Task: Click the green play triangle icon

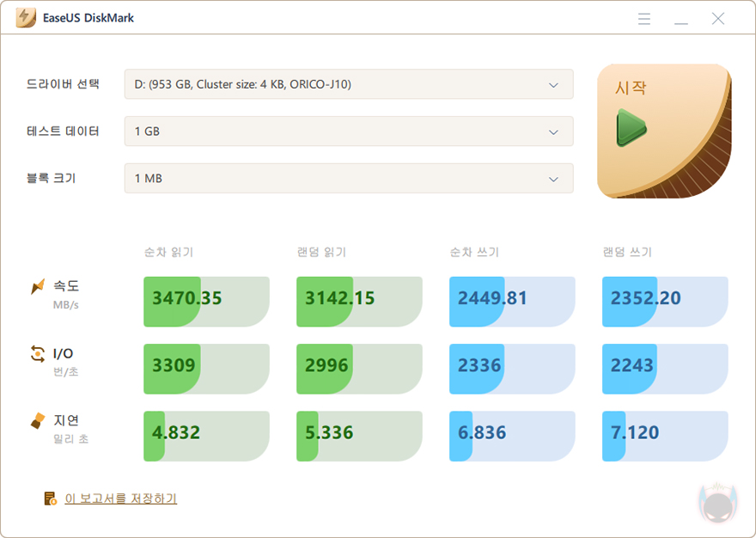Action: (631, 128)
